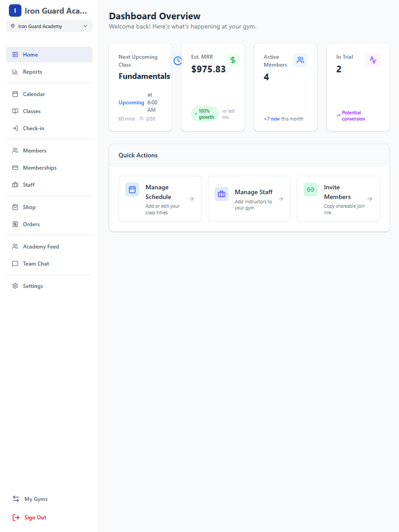The width and height of the screenshot is (399, 532).
Task: Click the Iron Guard Academy logo badge
Action: [x=15, y=11]
